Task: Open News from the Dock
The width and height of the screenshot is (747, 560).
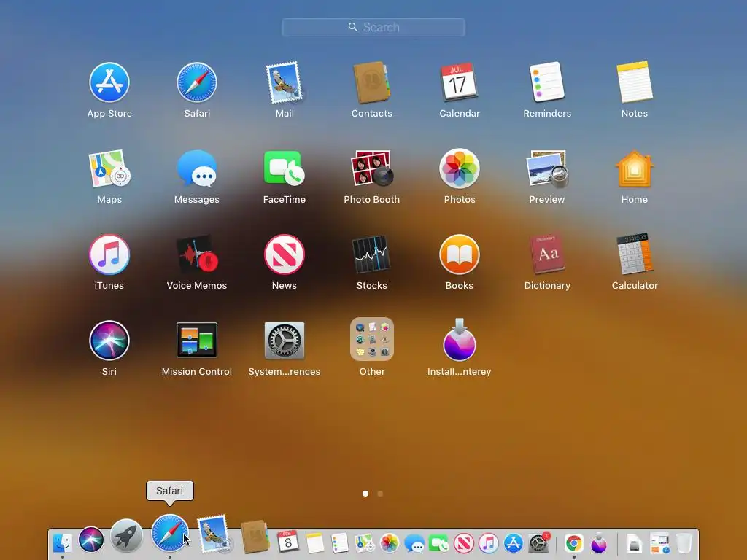Action: pyautogui.click(x=463, y=542)
